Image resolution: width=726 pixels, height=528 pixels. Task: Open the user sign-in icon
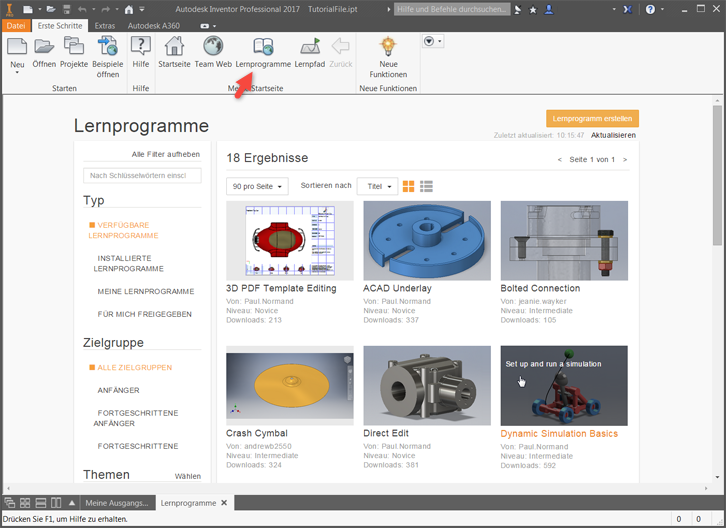click(549, 9)
